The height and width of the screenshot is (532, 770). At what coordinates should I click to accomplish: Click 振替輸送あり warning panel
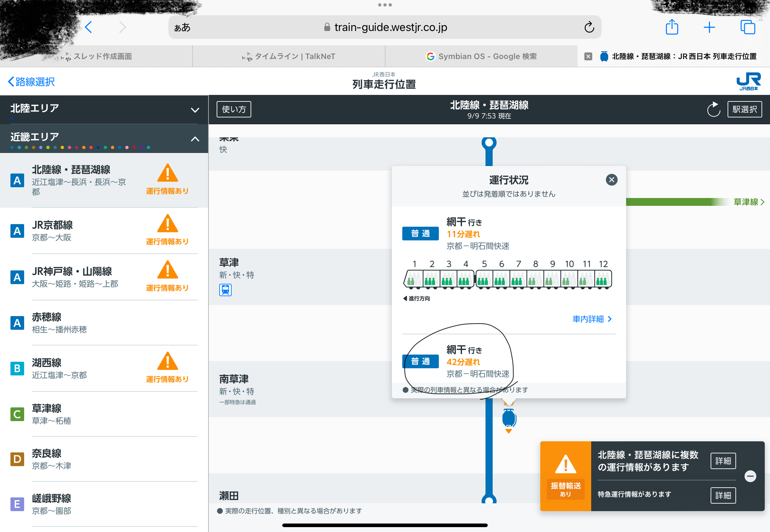(565, 476)
